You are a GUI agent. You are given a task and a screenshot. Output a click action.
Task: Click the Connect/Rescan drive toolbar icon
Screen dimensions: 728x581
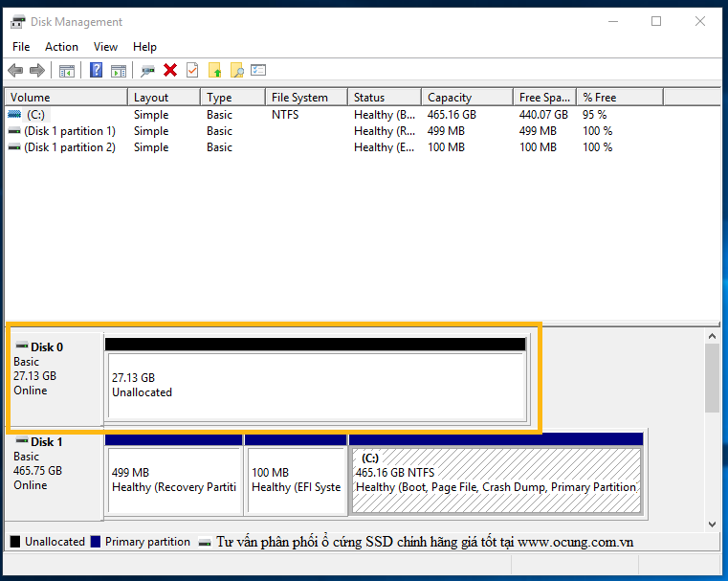click(x=147, y=71)
